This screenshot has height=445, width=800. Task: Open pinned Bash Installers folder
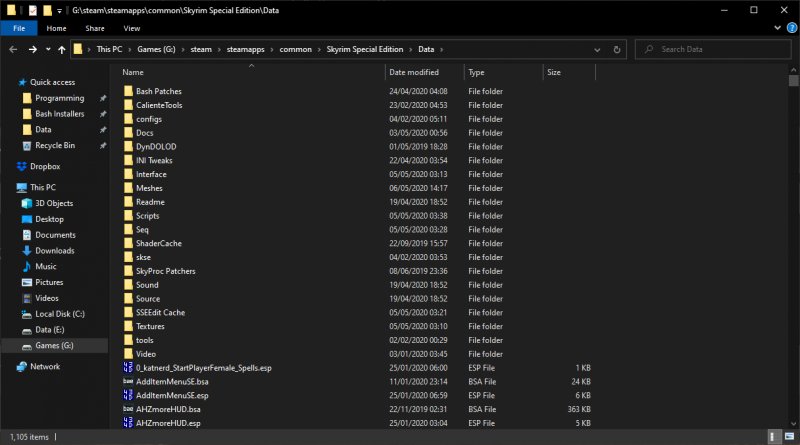tap(59, 114)
